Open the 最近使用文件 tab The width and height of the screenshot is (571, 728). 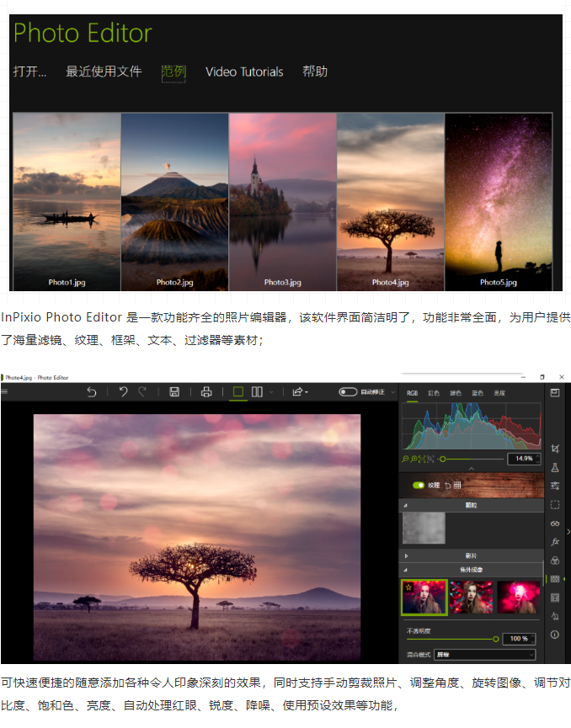pos(104,72)
